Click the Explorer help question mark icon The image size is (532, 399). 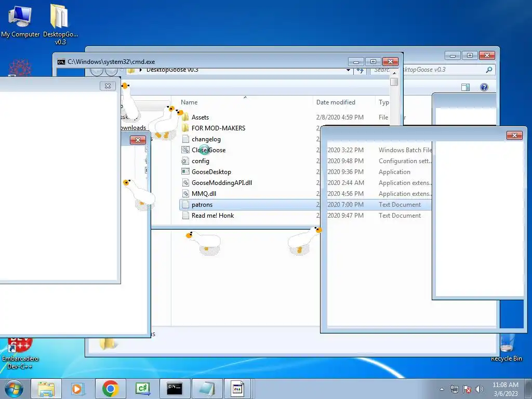pos(484,87)
